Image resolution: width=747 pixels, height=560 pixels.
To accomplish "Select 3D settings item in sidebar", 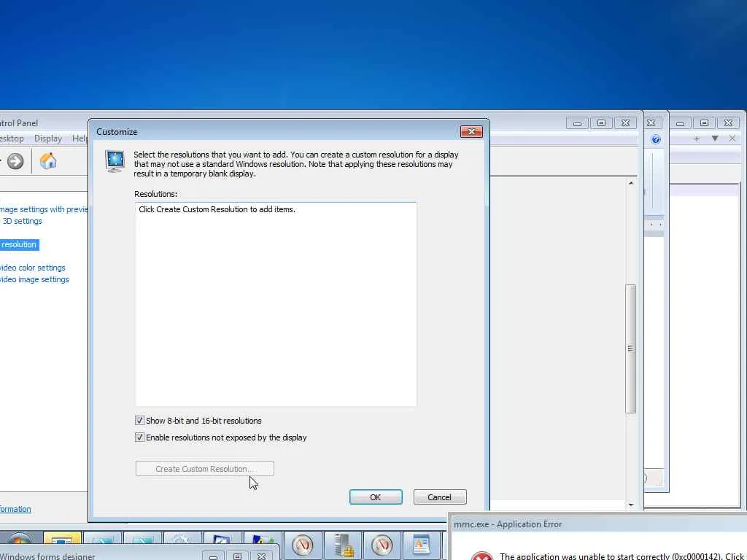I will [23, 221].
